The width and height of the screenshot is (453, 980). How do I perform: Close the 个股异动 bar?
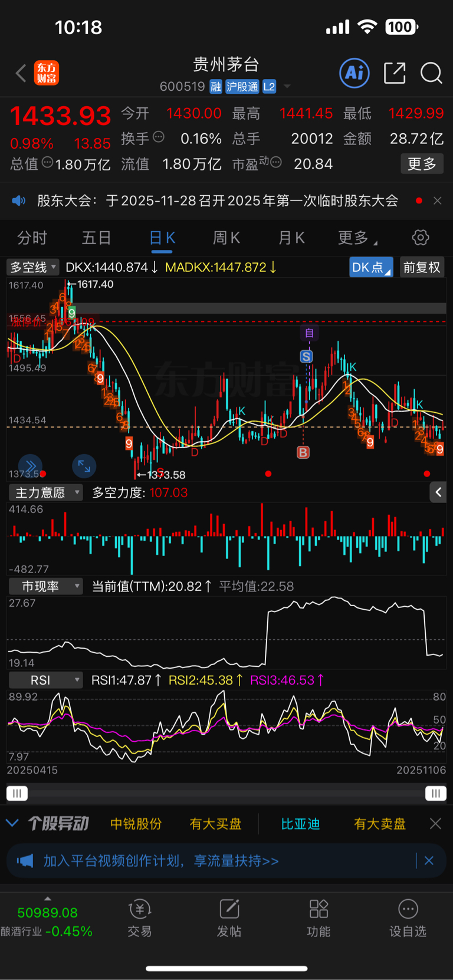[x=435, y=824]
